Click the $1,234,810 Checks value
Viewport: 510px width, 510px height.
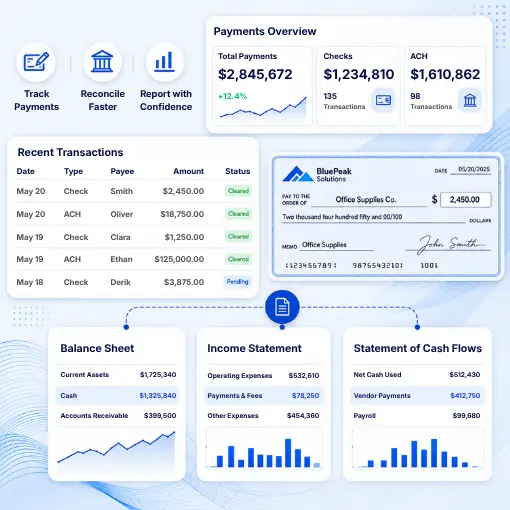point(359,74)
